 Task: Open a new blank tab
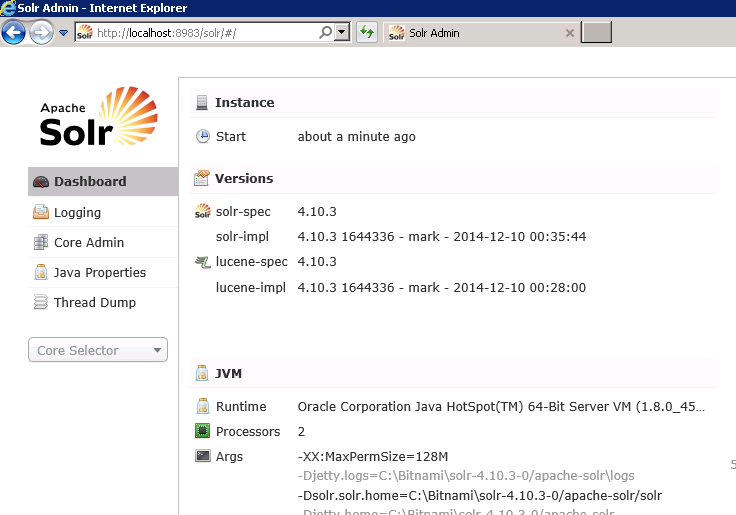[596, 32]
